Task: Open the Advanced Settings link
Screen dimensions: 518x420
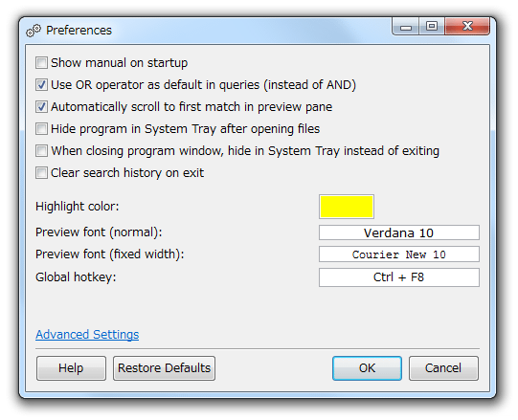Action: (87, 335)
